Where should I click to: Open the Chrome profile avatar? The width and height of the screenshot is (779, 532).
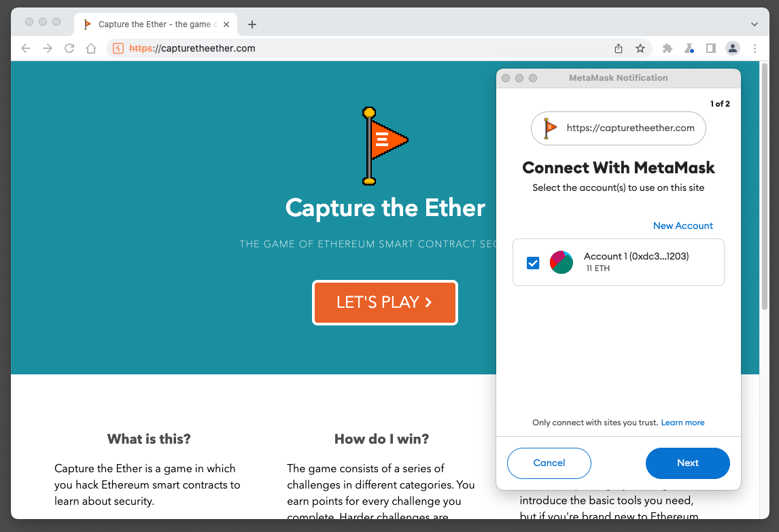coord(733,48)
